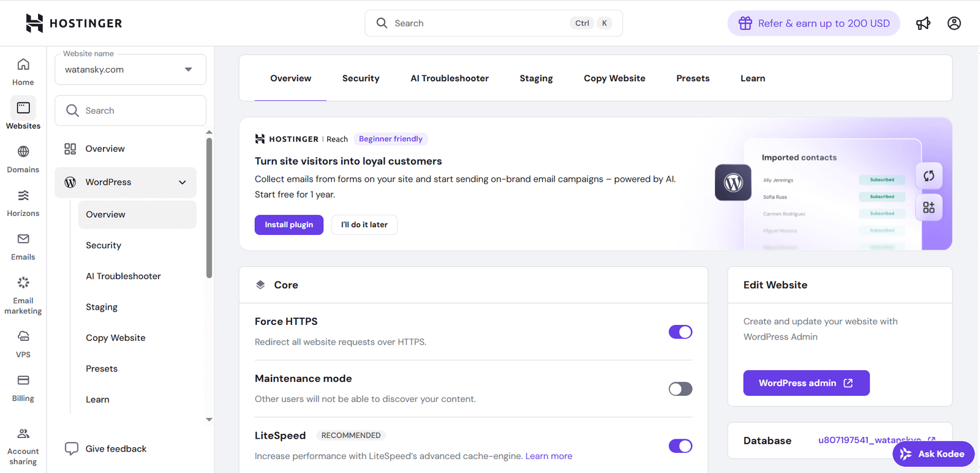Open the Websites sidebar icon
Screen dimensions: 980x473
(23, 108)
